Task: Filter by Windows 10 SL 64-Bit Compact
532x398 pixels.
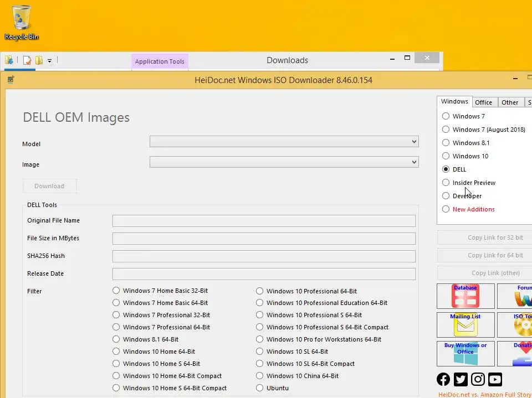Action: click(259, 364)
